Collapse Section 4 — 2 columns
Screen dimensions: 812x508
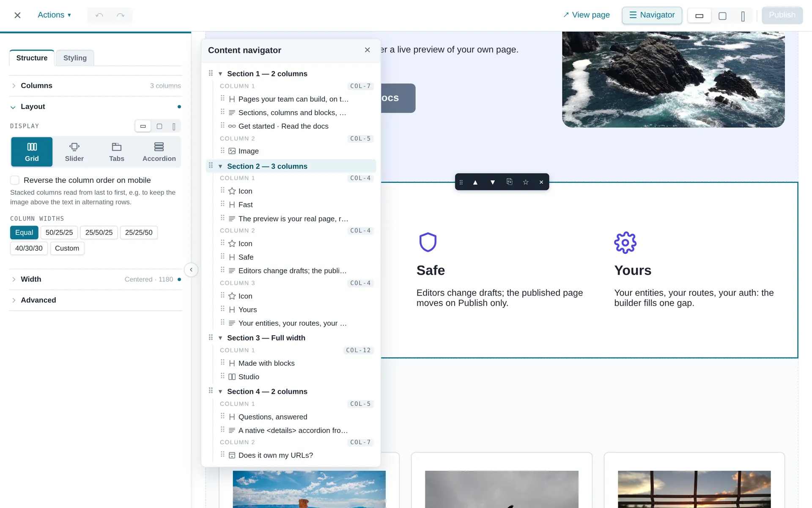click(x=220, y=392)
